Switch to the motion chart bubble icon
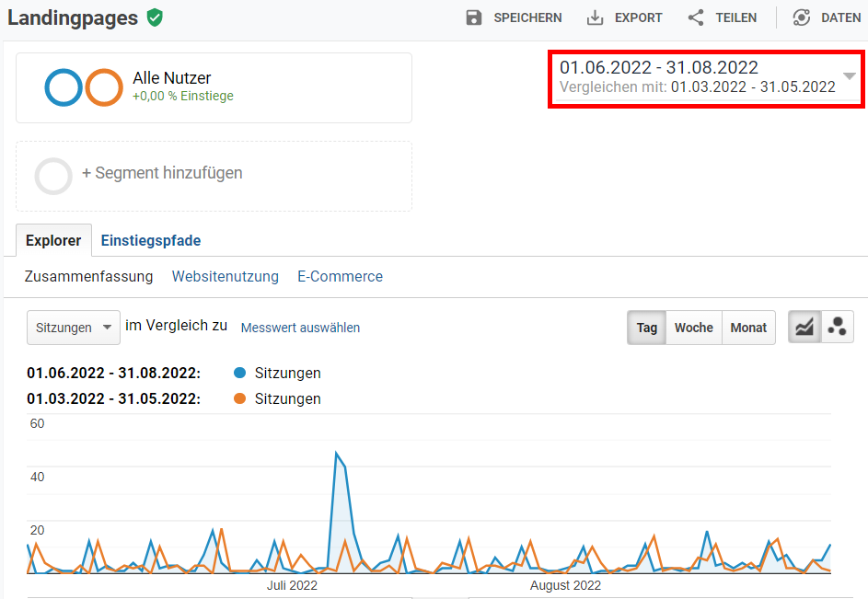This screenshot has width=868, height=599. pyautogui.click(x=837, y=326)
